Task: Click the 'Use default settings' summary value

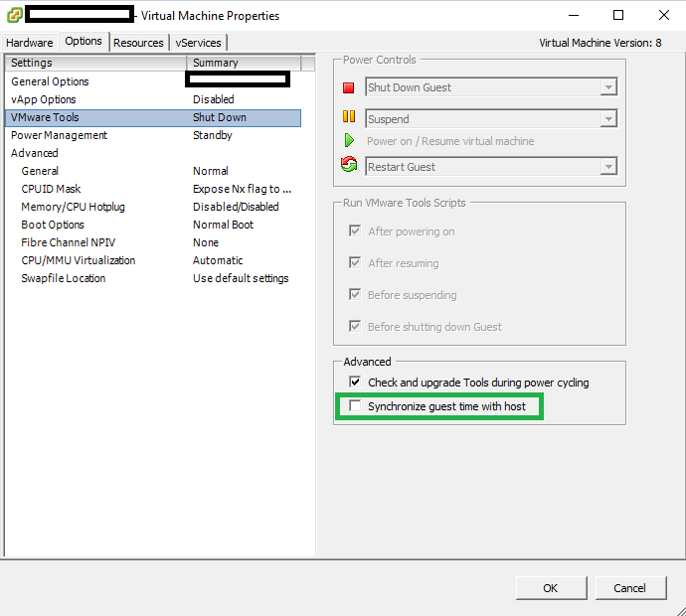Action: pos(241,278)
